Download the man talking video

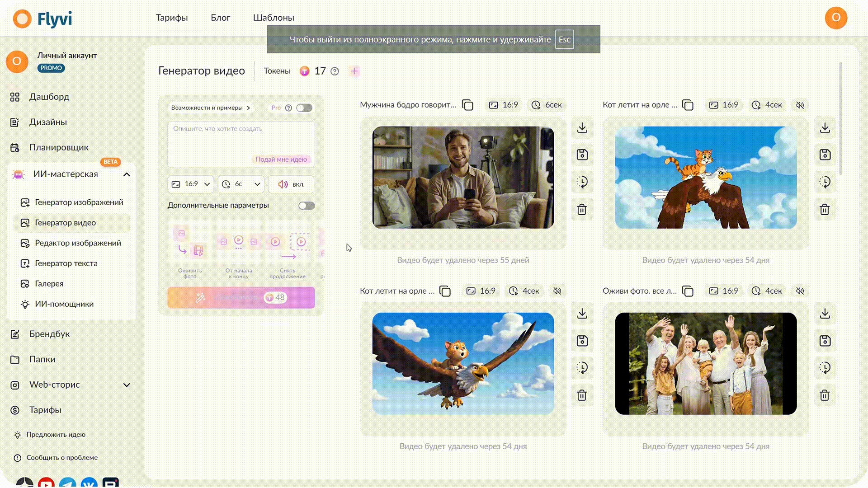pyautogui.click(x=582, y=128)
